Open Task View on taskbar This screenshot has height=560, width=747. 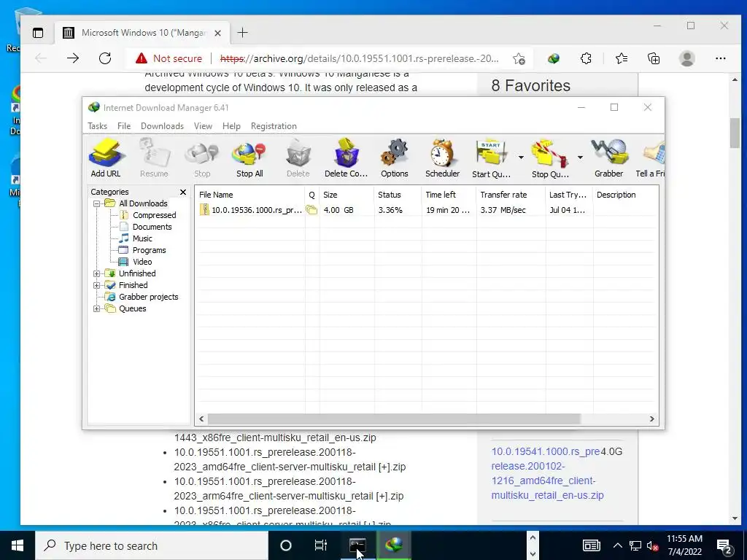[321, 545]
